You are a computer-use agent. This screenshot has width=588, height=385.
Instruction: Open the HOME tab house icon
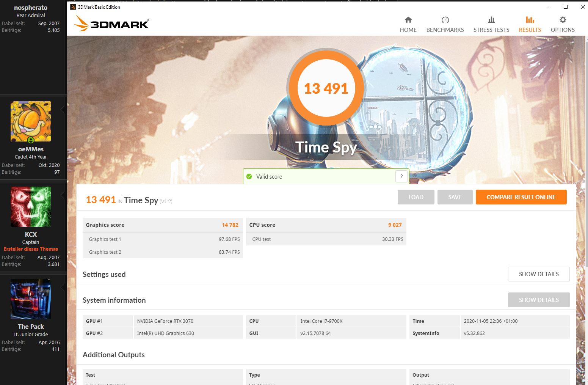[x=408, y=20]
